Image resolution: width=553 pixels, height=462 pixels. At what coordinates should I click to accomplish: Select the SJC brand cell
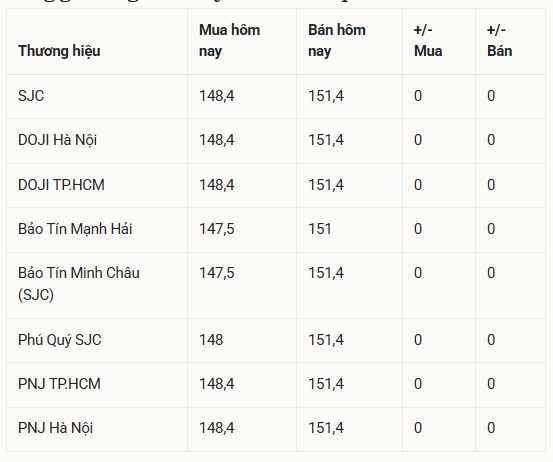coord(31,96)
